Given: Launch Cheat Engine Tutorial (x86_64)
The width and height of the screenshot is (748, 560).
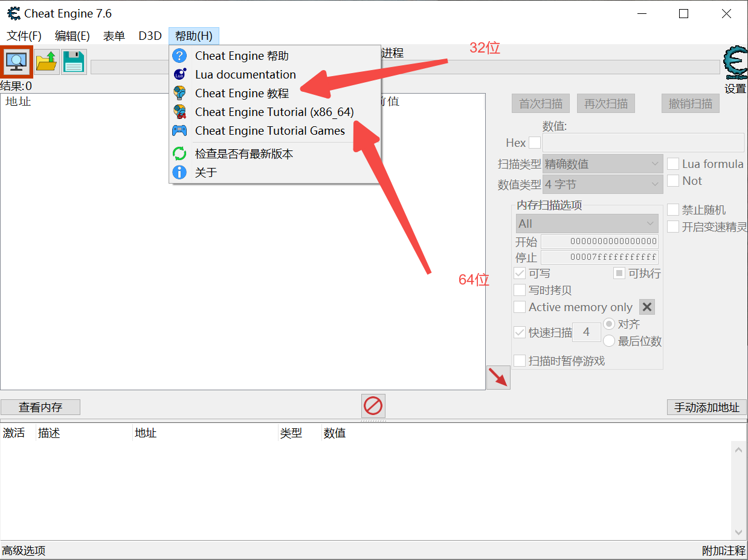Looking at the screenshot, I should pyautogui.click(x=275, y=112).
